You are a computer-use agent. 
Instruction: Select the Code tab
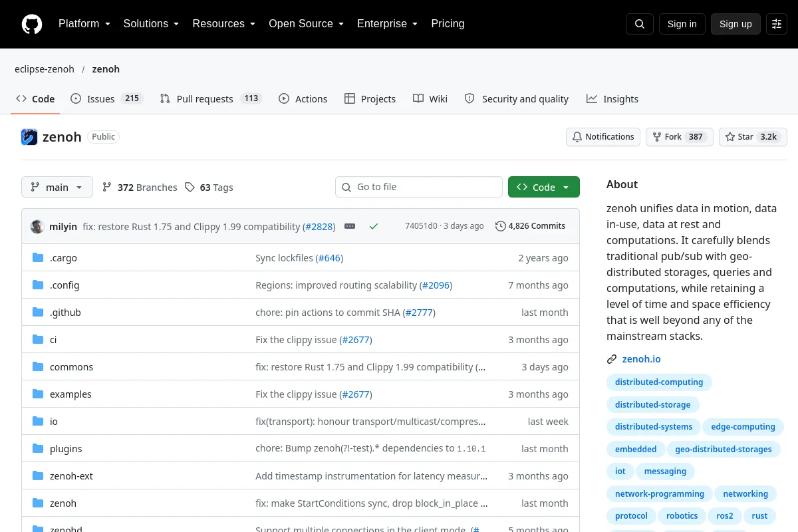(35, 99)
